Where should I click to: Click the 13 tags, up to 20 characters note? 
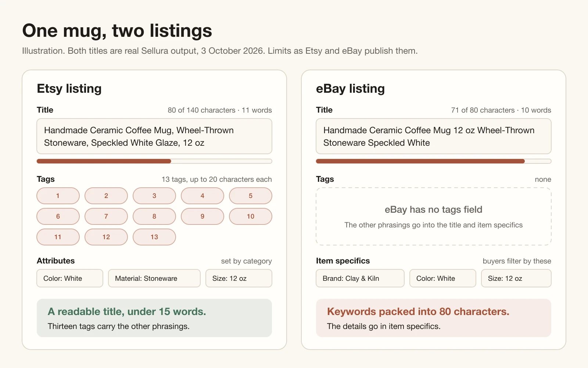217,179
